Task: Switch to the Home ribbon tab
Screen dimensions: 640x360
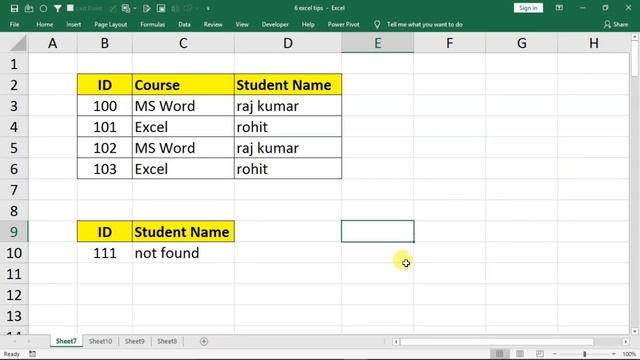Action: tap(44, 24)
